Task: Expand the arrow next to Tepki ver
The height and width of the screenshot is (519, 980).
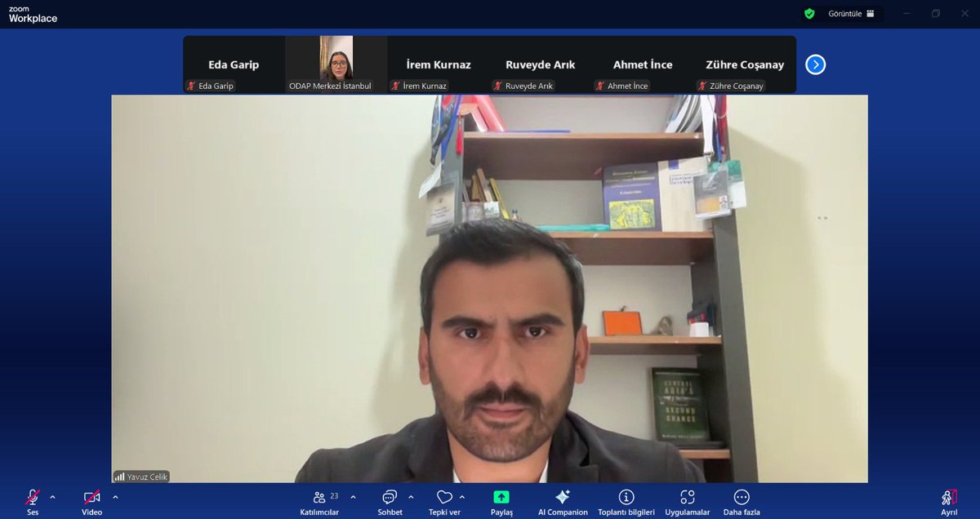Action: pos(462,497)
